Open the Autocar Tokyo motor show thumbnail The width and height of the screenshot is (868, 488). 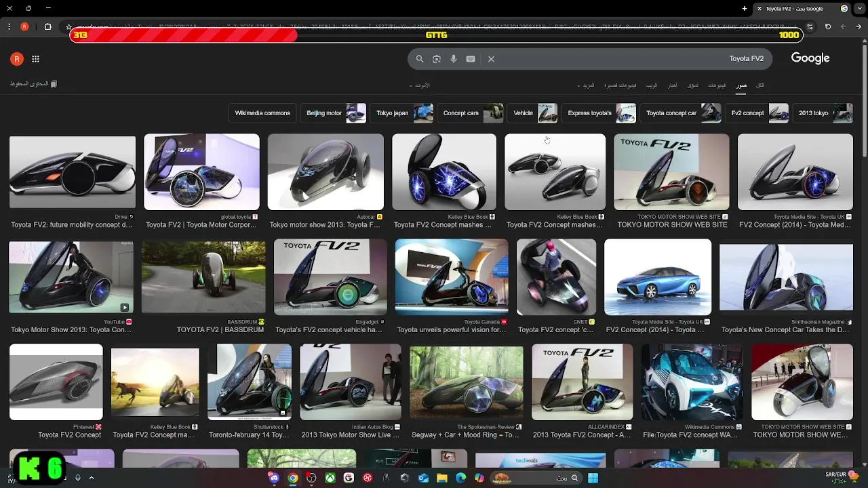coord(325,172)
